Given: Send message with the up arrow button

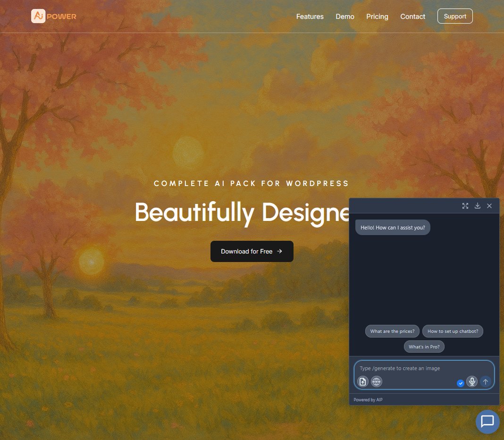Looking at the screenshot, I should pyautogui.click(x=486, y=381).
